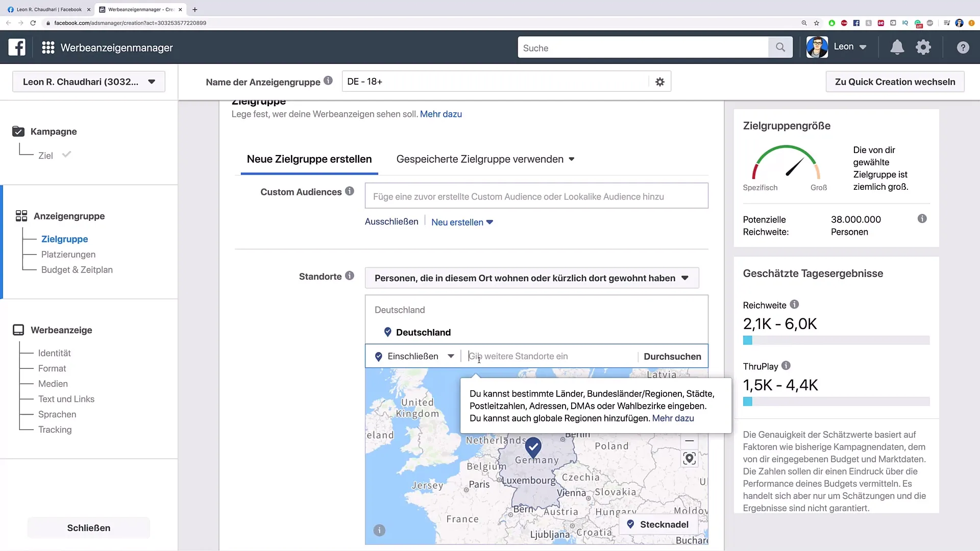Screen dimensions: 980x551
Task: Click the Anzeigengruppe grid icon
Action: (21, 216)
